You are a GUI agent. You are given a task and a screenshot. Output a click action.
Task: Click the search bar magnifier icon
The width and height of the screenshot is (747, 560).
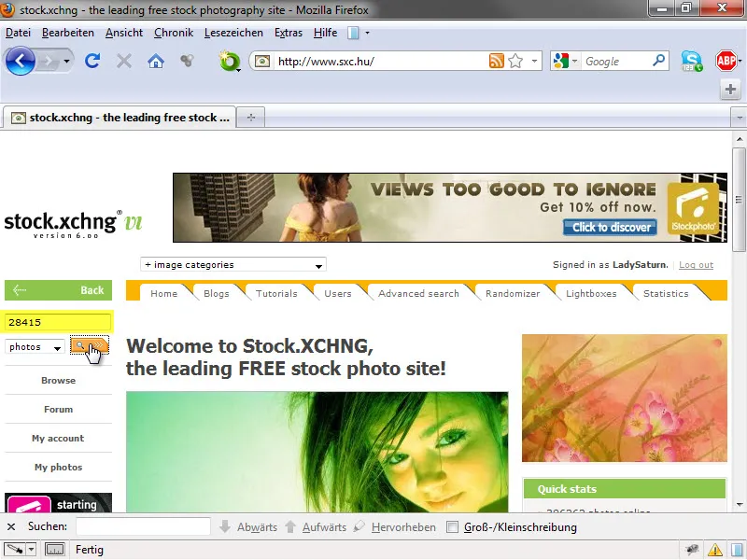[x=659, y=61]
